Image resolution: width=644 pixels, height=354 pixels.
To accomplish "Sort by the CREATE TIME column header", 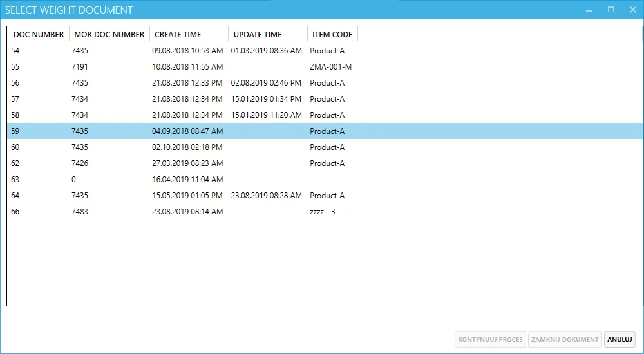I will click(x=189, y=35).
